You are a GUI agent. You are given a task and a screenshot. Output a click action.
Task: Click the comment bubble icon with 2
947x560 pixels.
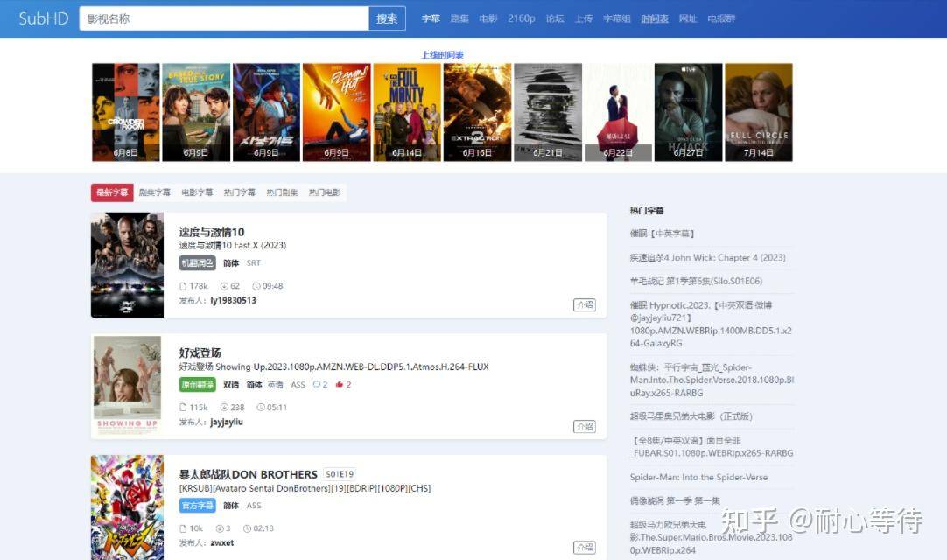[317, 384]
